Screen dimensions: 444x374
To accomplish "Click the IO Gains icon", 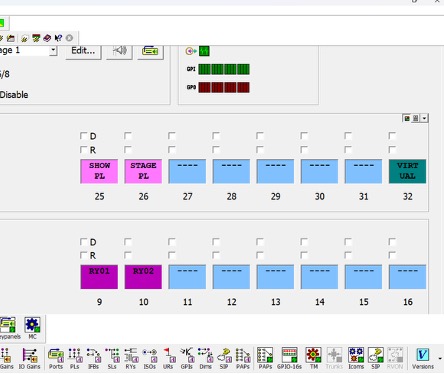I will point(29,358).
